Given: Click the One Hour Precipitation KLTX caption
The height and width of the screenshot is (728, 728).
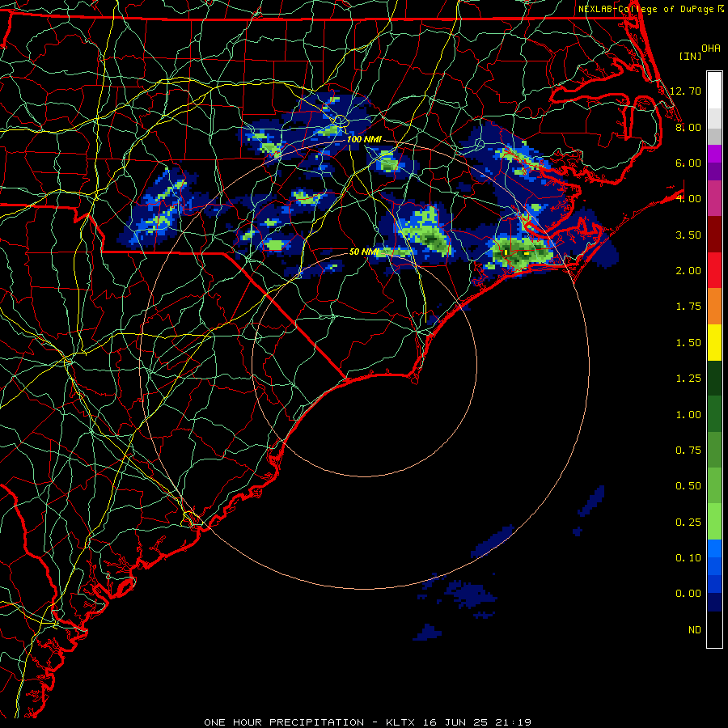Looking at the screenshot, I should pyautogui.click(x=367, y=722).
